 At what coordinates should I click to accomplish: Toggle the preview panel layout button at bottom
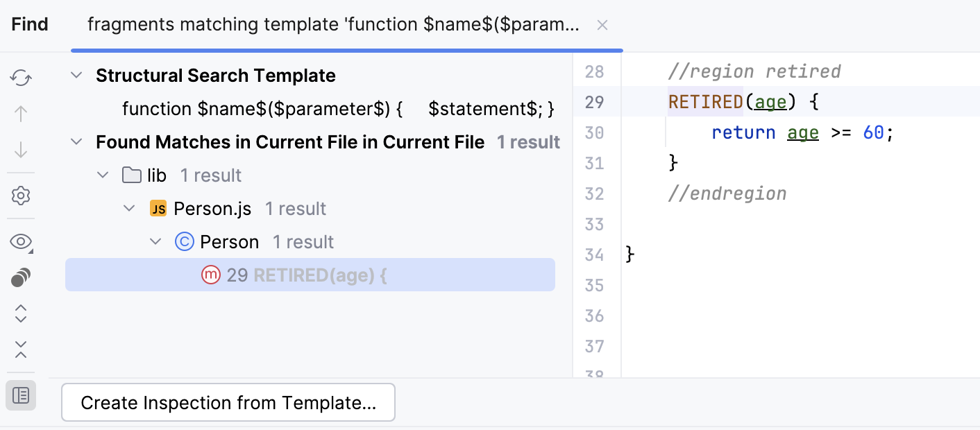point(20,395)
